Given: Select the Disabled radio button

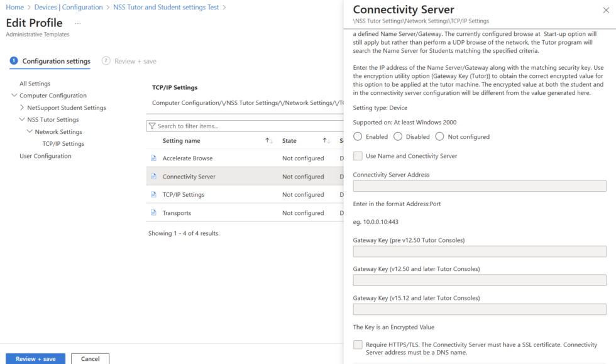Looking at the screenshot, I should [x=398, y=136].
